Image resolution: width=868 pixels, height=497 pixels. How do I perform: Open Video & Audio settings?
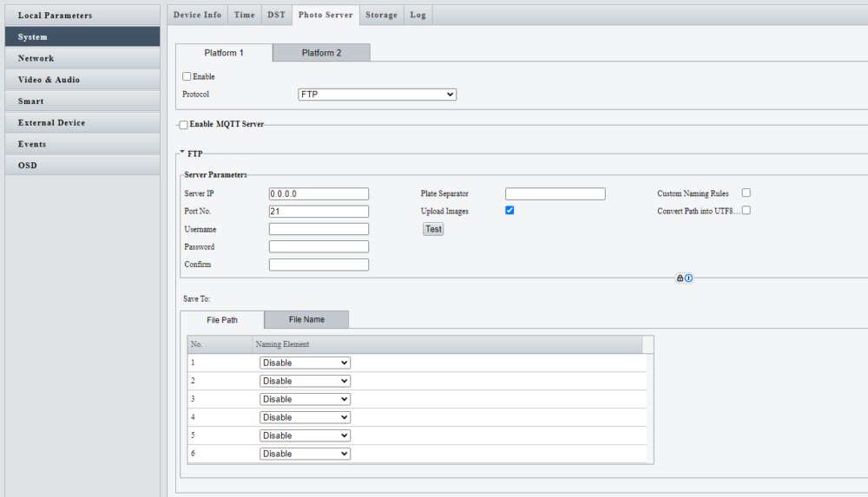pyautogui.click(x=82, y=80)
